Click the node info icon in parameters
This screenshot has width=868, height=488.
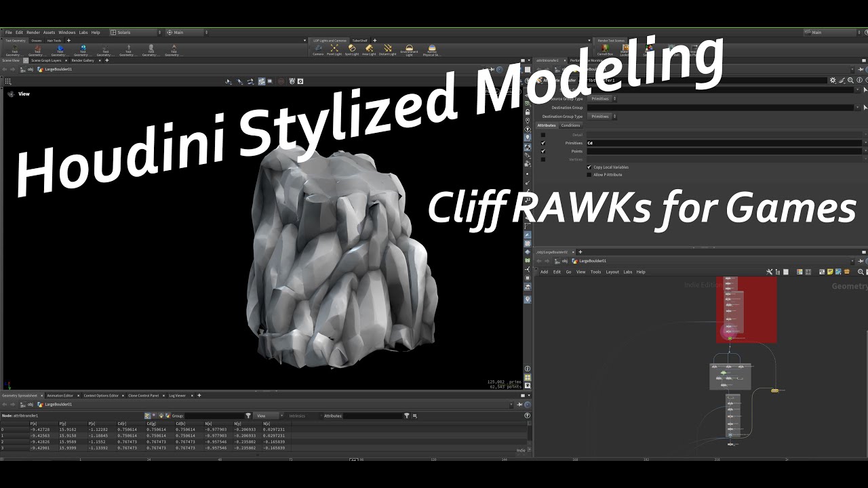pos(859,80)
